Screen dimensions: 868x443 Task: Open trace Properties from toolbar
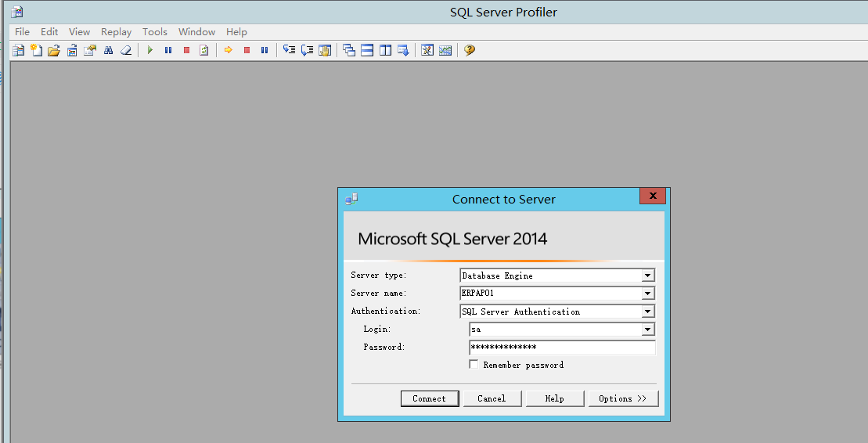[90, 50]
